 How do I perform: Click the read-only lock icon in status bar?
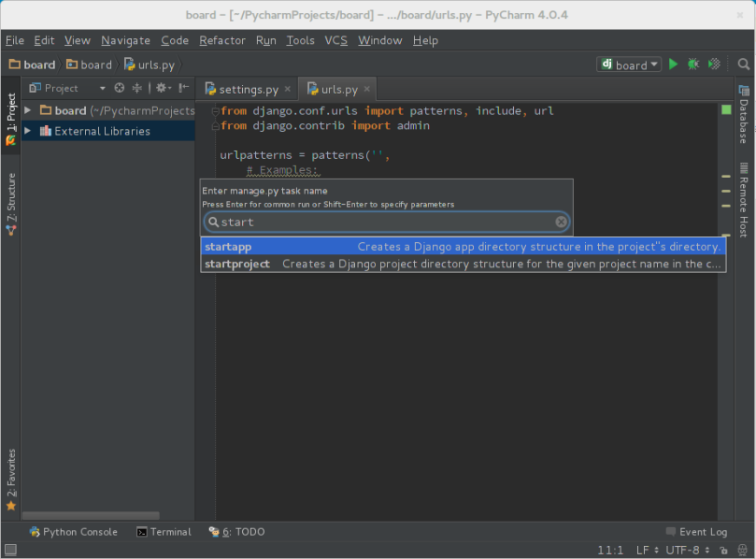pos(723,550)
